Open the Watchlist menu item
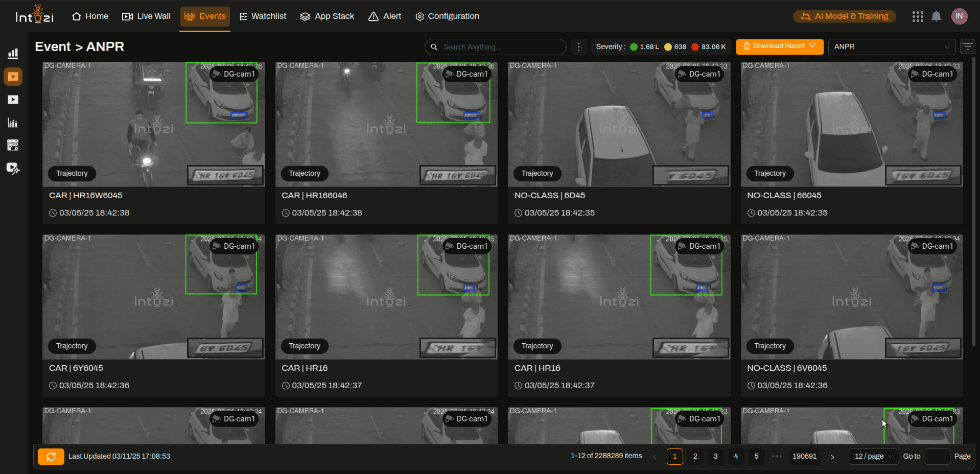Image resolution: width=980 pixels, height=474 pixels. coord(263,16)
